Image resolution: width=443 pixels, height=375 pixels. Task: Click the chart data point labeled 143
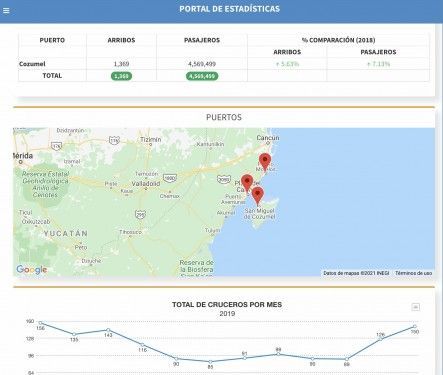coord(108,330)
